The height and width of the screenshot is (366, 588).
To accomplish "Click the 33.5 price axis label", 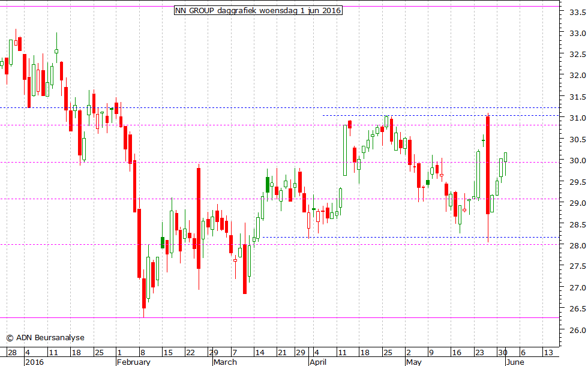I will click(577, 13).
